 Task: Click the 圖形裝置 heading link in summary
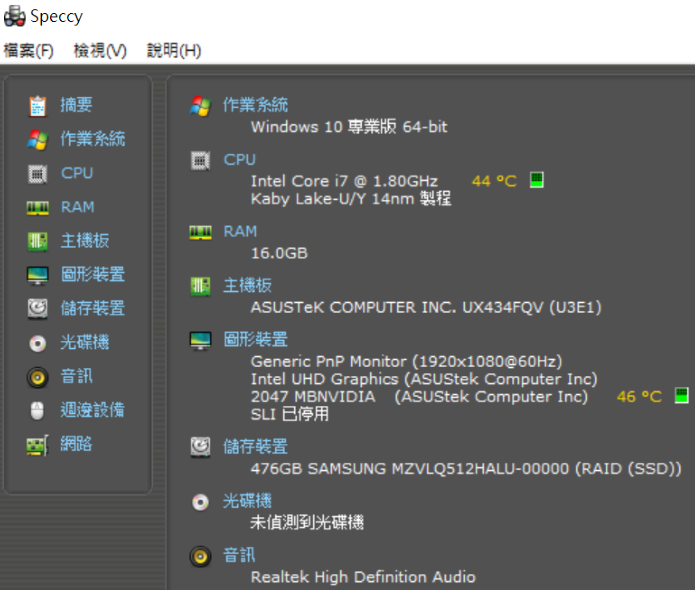click(255, 340)
